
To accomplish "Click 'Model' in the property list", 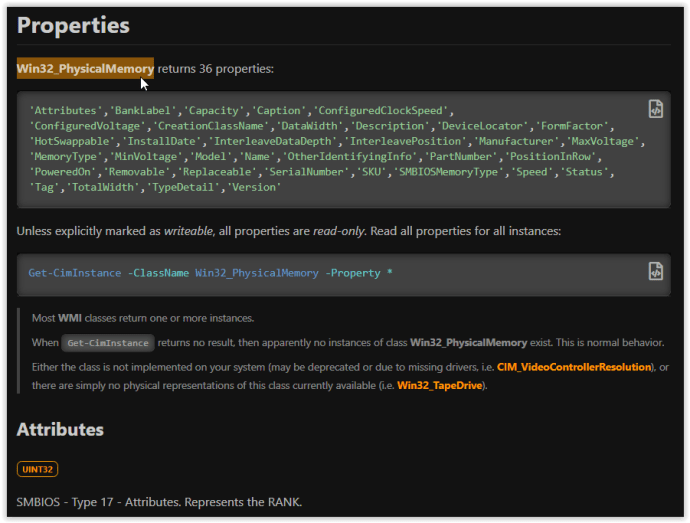I will [x=211, y=157].
